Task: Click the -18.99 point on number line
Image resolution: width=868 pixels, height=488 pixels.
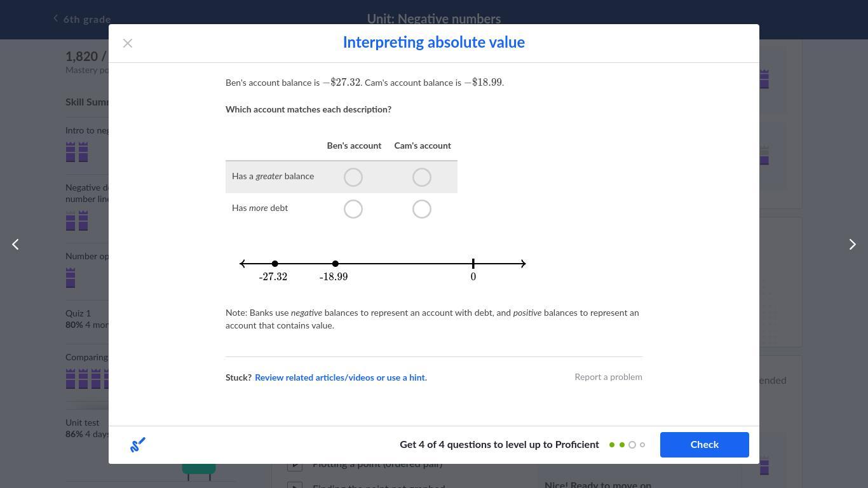Action: tap(336, 264)
